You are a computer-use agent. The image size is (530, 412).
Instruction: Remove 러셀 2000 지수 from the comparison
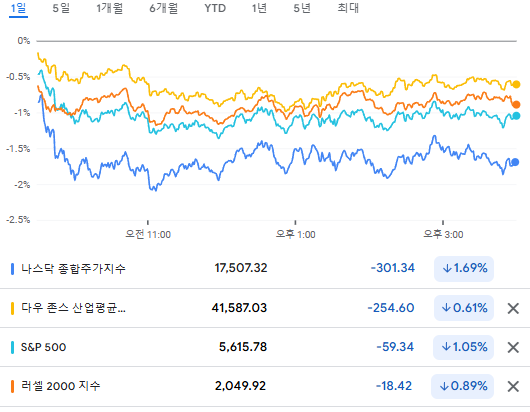513,386
